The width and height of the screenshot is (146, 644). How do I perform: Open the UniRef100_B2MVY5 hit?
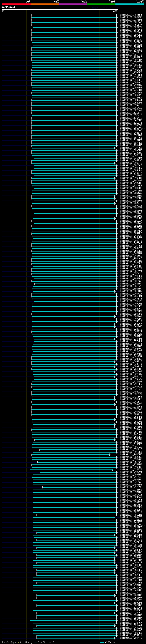coord(131,352)
